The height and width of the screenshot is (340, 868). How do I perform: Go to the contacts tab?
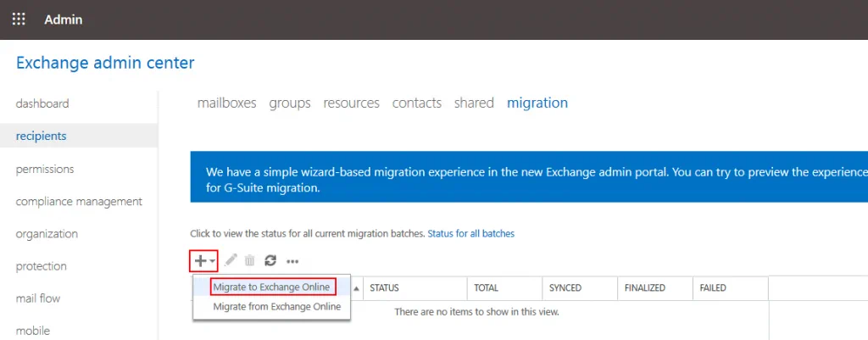tap(416, 103)
